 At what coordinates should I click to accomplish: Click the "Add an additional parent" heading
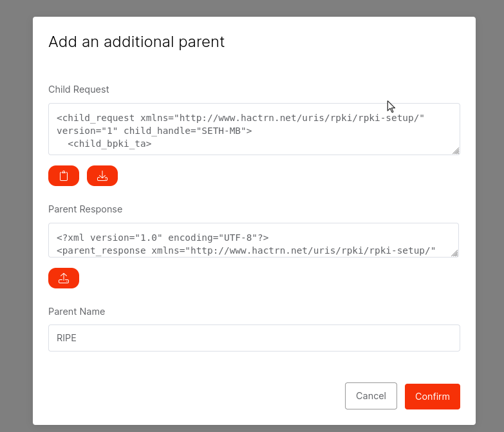pos(136,42)
